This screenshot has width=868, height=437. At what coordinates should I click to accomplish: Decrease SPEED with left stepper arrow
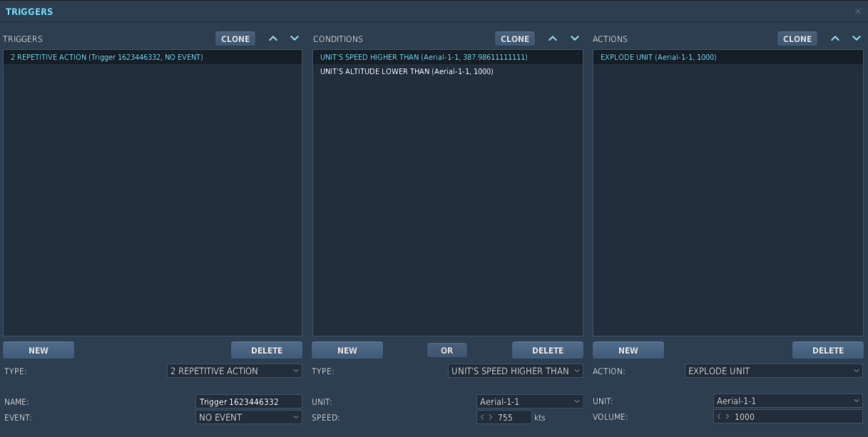pyautogui.click(x=483, y=417)
